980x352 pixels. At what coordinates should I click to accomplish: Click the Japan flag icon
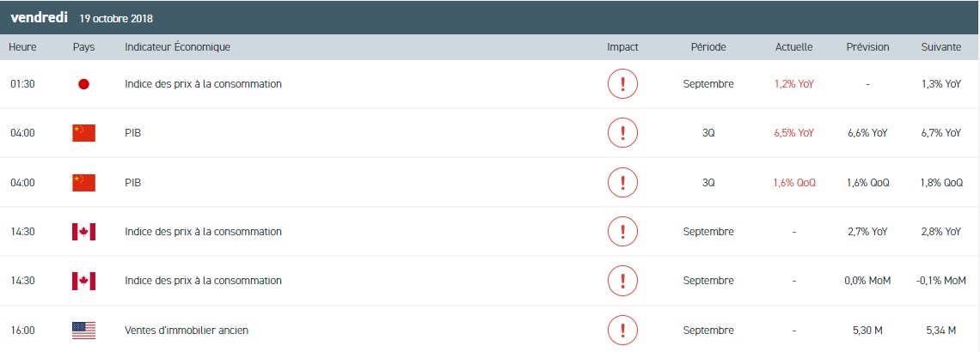click(x=83, y=84)
